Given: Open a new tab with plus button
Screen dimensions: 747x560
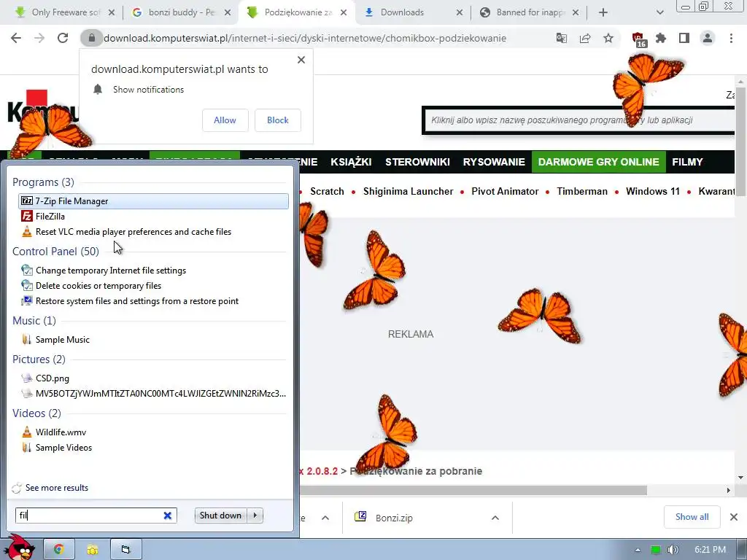Looking at the screenshot, I should [603, 12].
